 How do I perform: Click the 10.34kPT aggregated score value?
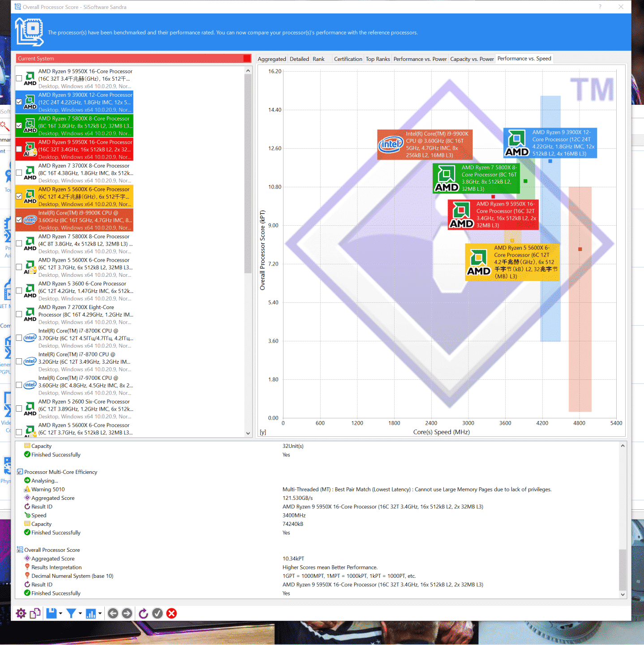point(293,559)
